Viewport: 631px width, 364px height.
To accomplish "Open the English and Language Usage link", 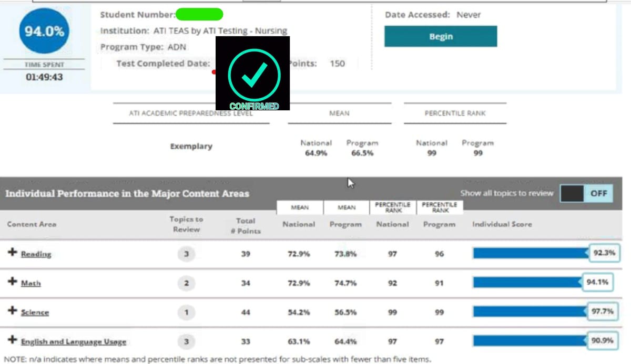I will [74, 342].
